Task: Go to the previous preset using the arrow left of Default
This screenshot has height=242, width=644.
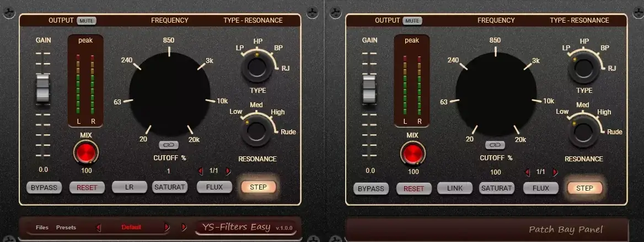Action: coord(99,227)
